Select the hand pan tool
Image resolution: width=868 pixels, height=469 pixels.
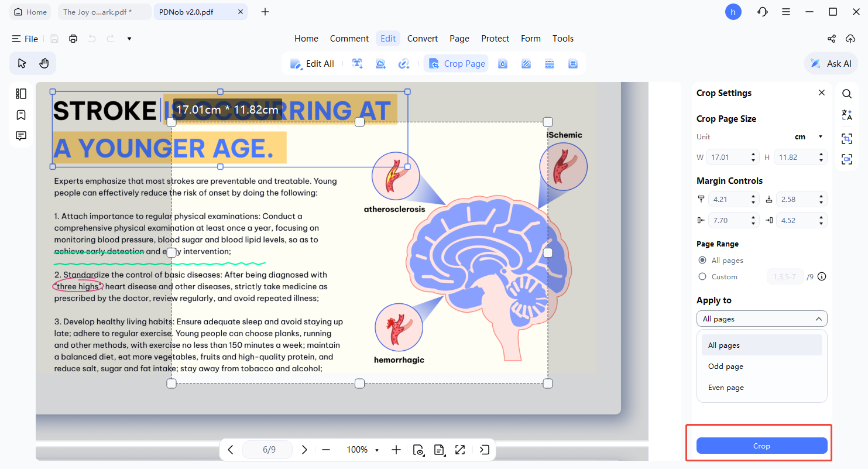point(44,63)
